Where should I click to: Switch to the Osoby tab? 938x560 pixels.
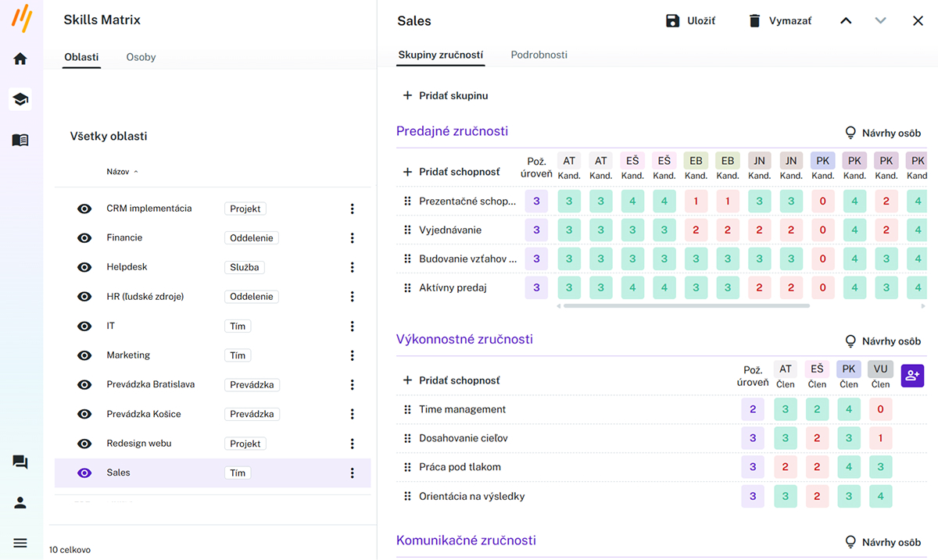point(141,57)
